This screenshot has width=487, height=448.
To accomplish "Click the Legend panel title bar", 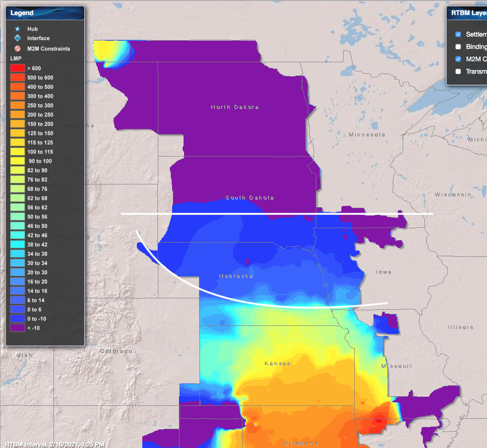I will [x=45, y=13].
